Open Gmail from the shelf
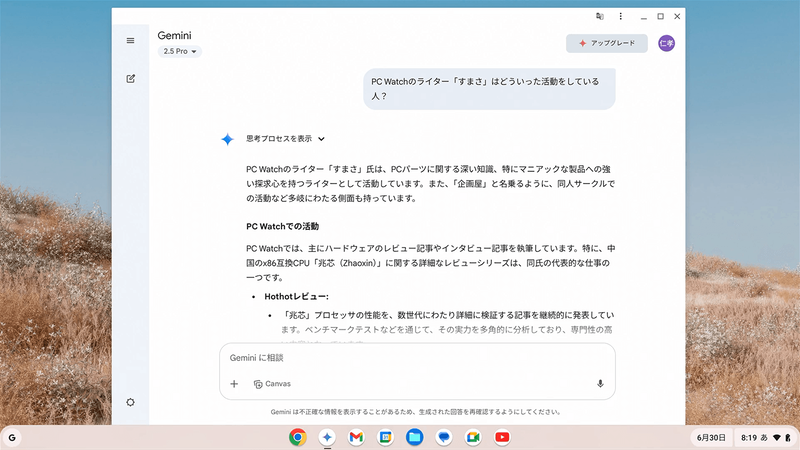800x450 pixels. (x=356, y=437)
